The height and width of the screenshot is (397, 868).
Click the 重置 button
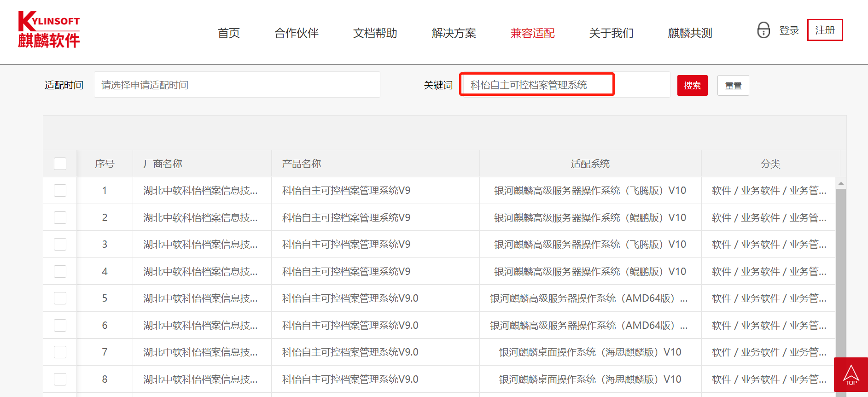click(733, 86)
